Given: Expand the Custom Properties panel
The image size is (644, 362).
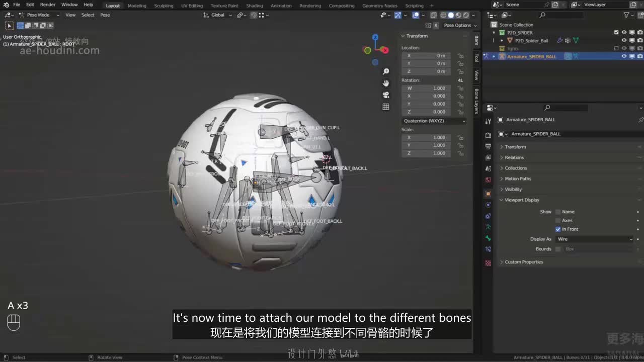Looking at the screenshot, I should [524, 262].
